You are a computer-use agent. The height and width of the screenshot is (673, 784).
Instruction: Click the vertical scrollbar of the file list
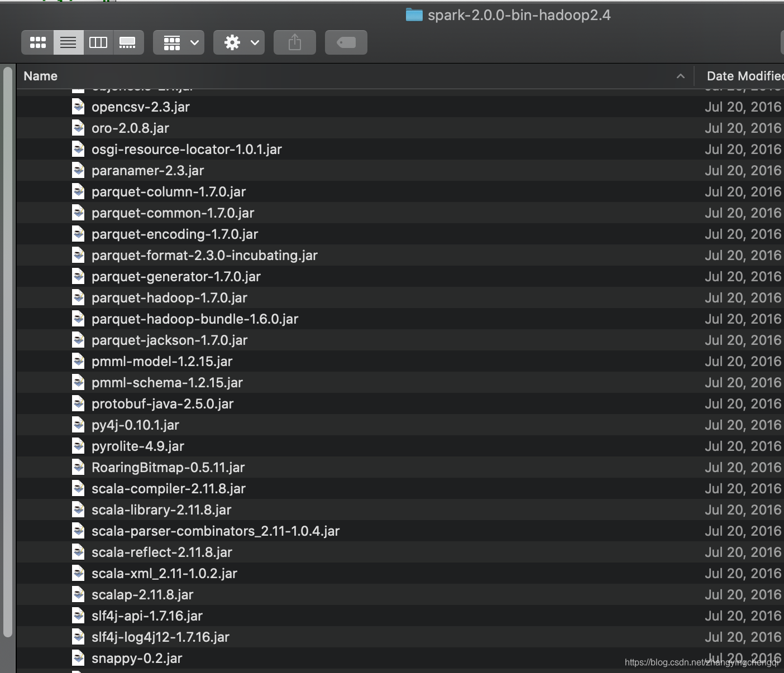click(x=8, y=352)
